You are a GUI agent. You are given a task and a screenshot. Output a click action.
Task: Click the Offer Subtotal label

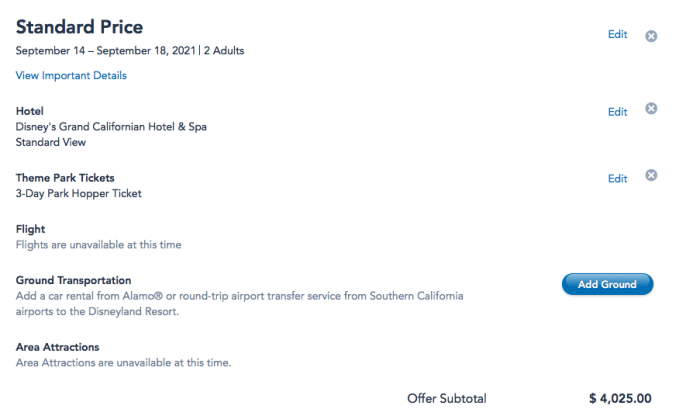click(446, 398)
